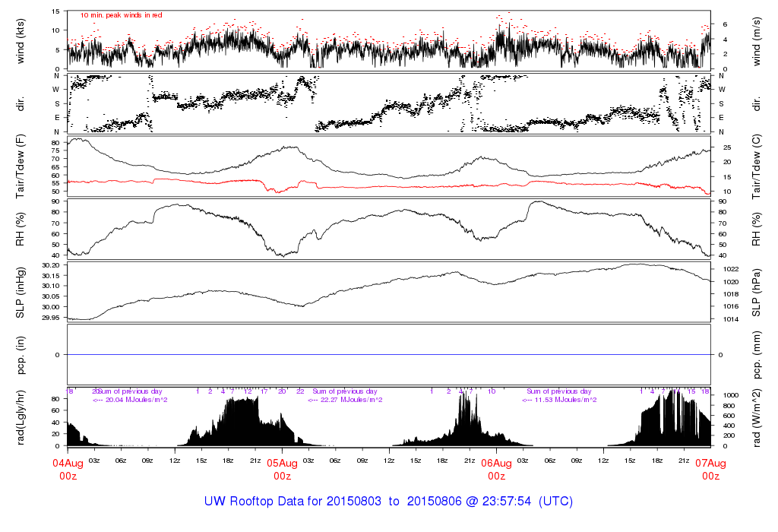Click the "10 min. peak winds in red" legend
This screenshot has height=532, width=778.
pyautogui.click(x=121, y=15)
